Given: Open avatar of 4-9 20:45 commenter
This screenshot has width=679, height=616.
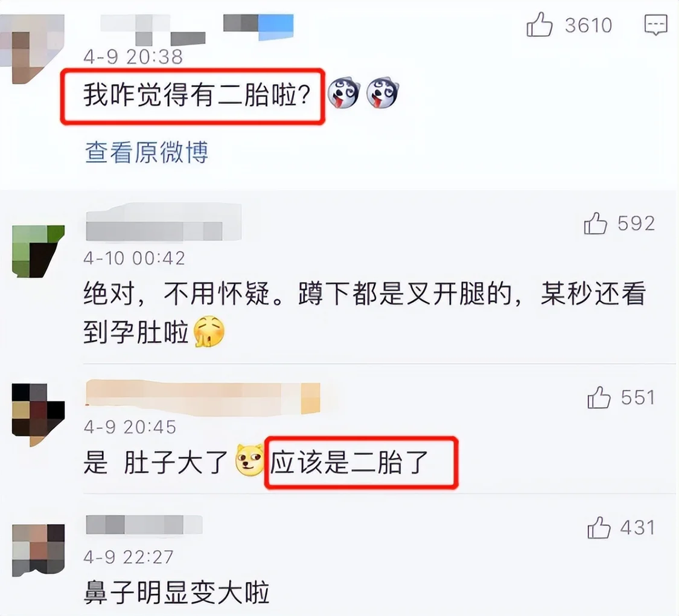Looking at the screenshot, I should tap(38, 414).
